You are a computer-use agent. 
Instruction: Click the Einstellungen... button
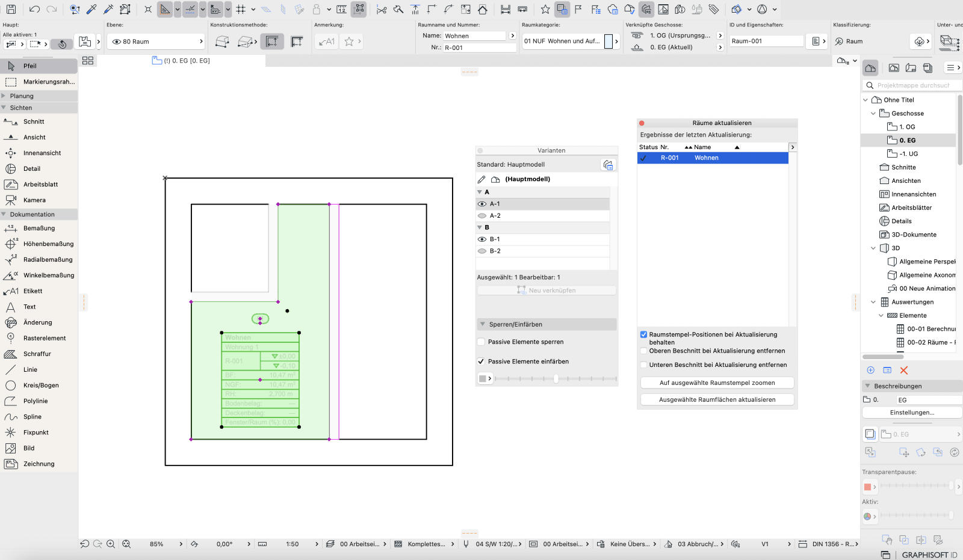(912, 413)
